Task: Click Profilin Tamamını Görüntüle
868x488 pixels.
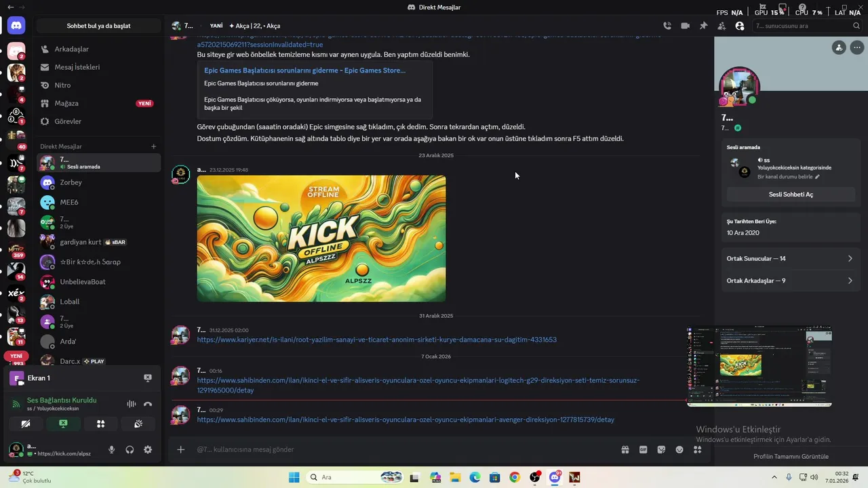Action: click(791, 456)
